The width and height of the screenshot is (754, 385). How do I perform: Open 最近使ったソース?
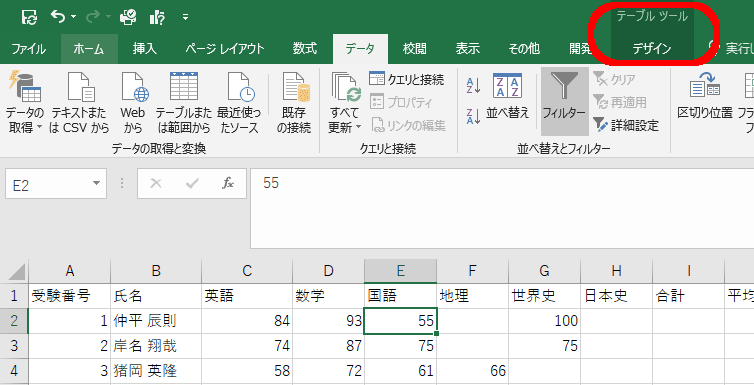click(x=239, y=101)
